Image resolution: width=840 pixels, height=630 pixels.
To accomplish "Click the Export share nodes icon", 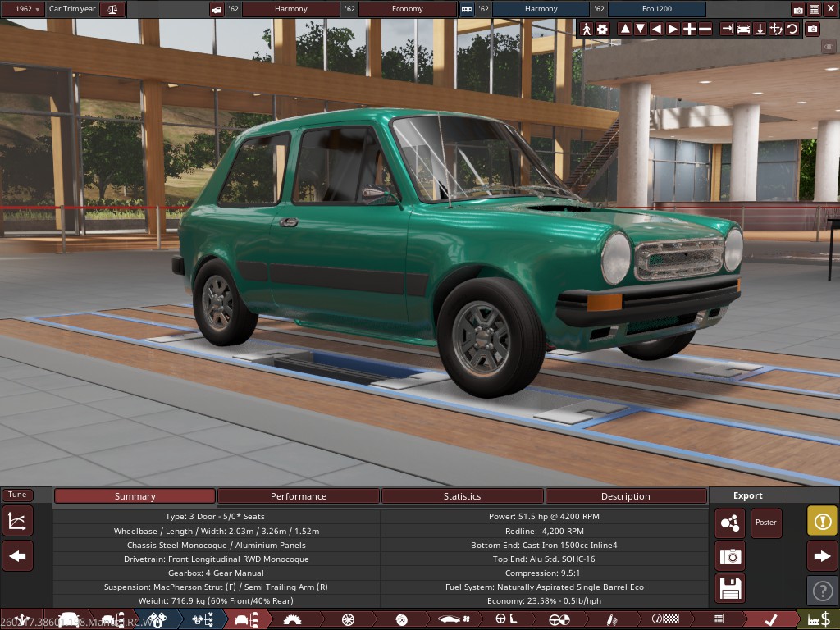I will pos(729,523).
